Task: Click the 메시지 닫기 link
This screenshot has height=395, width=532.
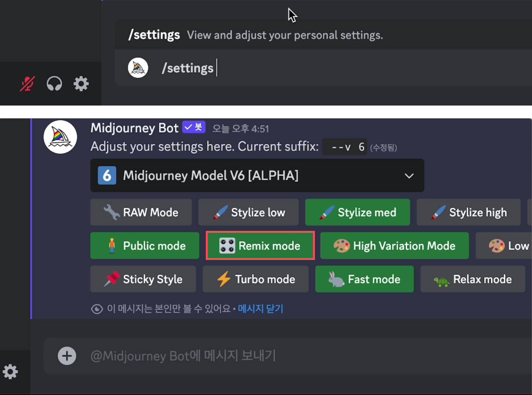Action: (261, 309)
